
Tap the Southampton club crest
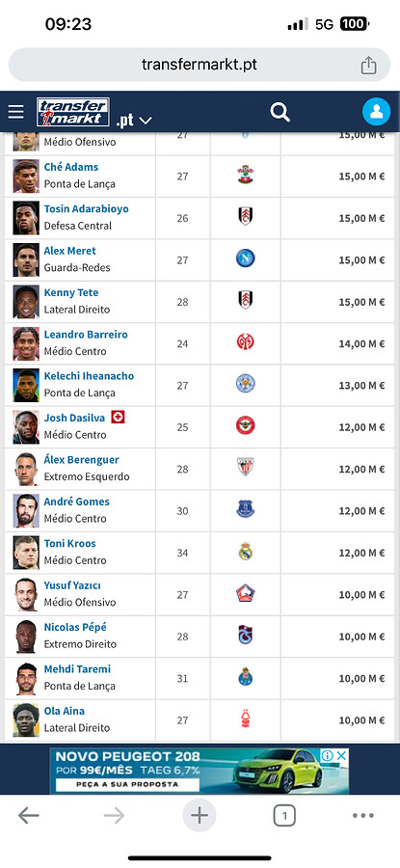(x=246, y=175)
